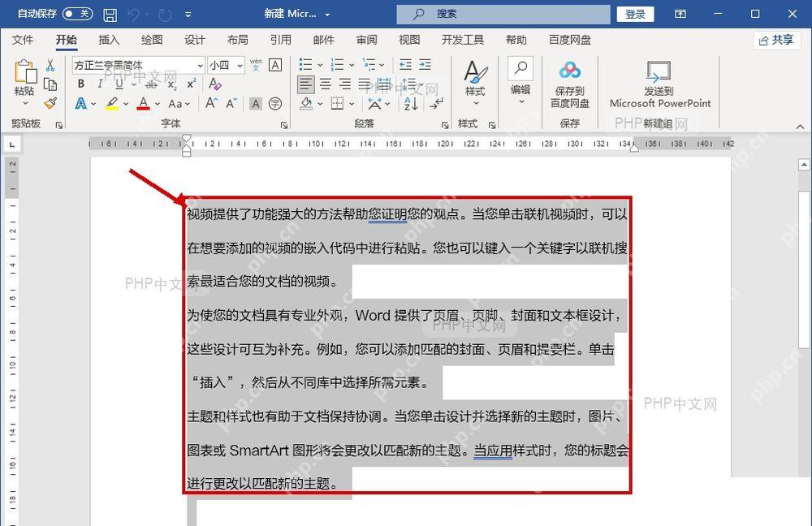The width and height of the screenshot is (812, 526).
Task: Click the 登录 sign-in button
Action: (636, 14)
